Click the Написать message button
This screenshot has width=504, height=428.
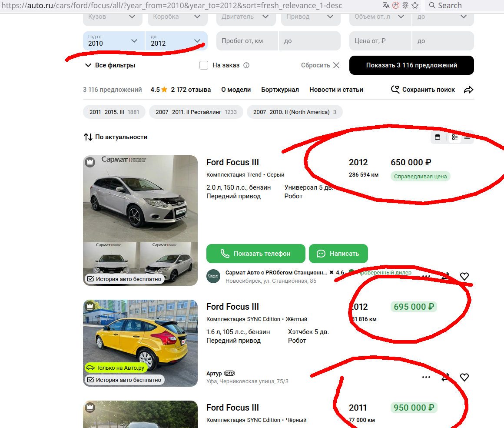pos(338,254)
